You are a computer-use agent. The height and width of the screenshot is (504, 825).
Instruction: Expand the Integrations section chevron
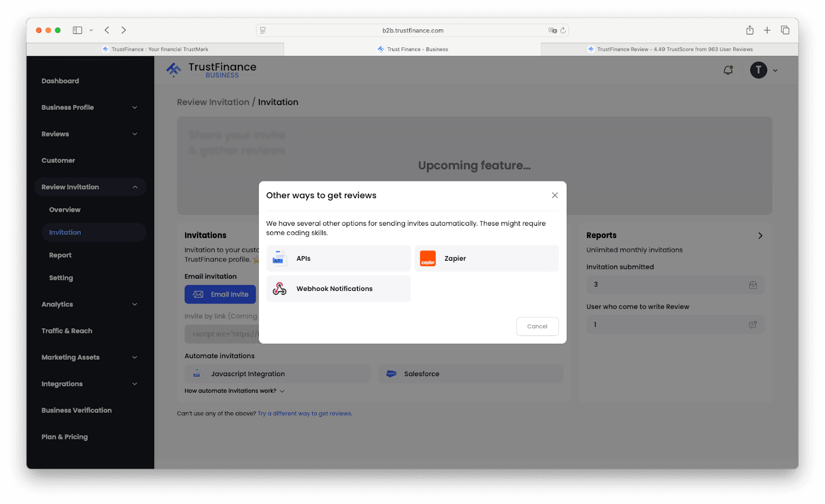tap(135, 384)
